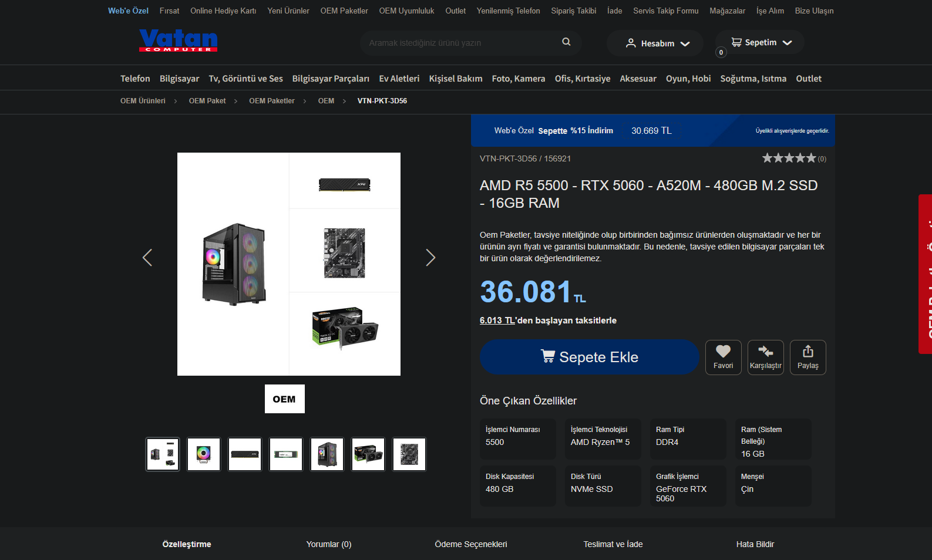Viewport: 932px width, 560px height.
Task: Open the Sipariş Takibi link
Action: (x=574, y=11)
